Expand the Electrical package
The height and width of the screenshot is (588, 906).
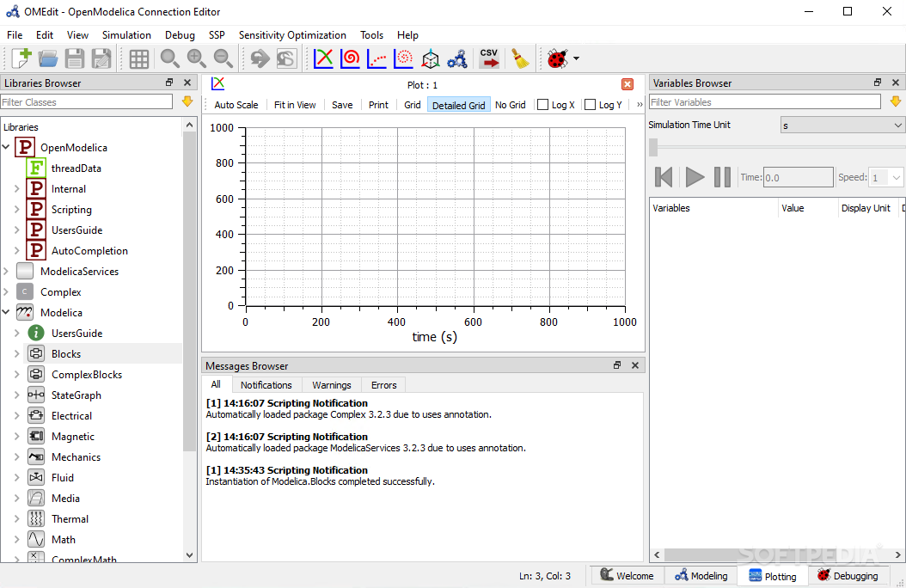16,415
